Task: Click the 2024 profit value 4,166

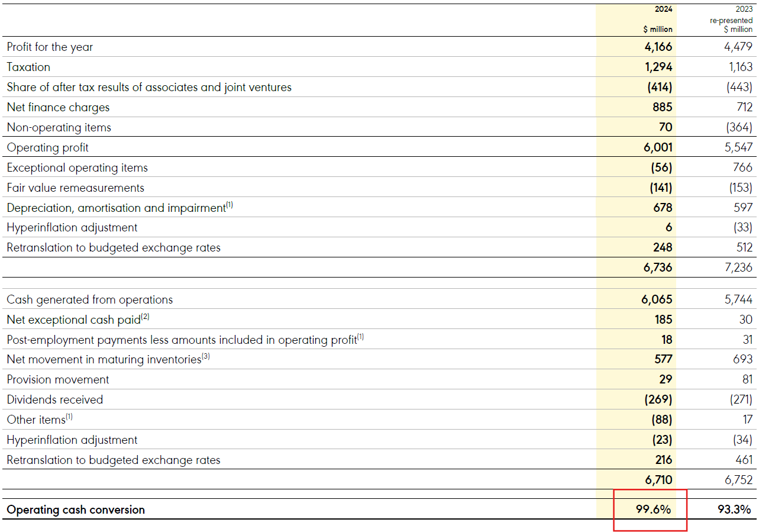Action: (x=658, y=47)
